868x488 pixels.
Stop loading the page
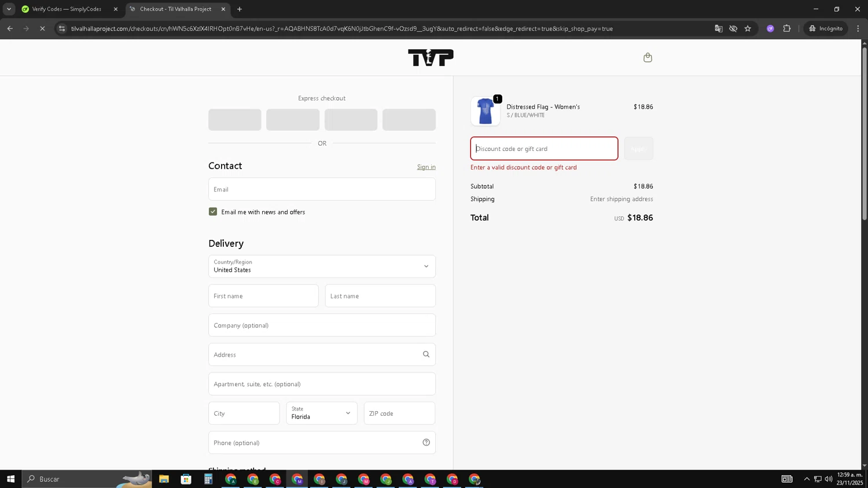[x=42, y=28]
